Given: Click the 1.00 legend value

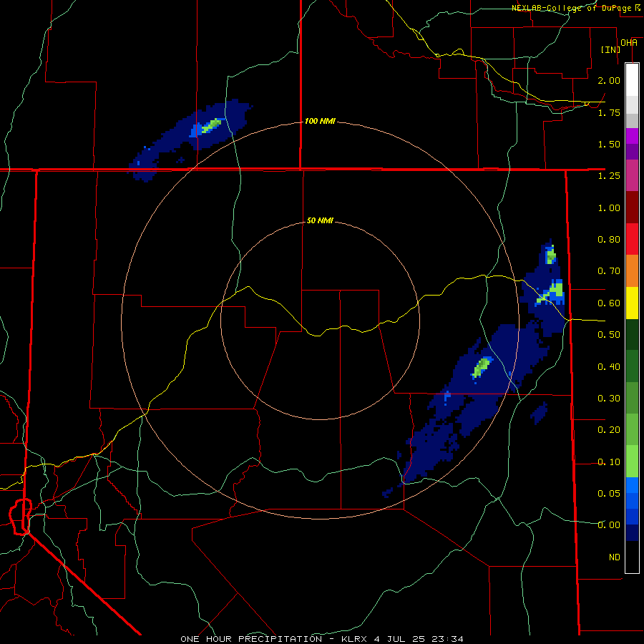Looking at the screenshot, I should [609, 208].
